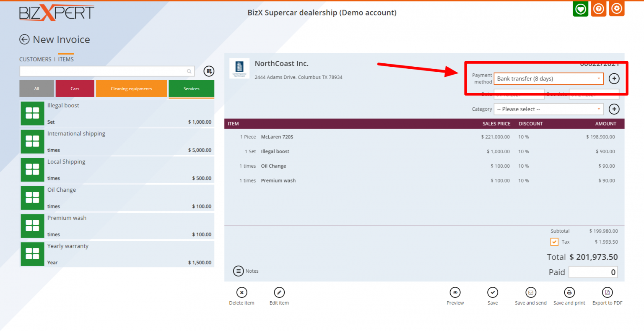The height and width of the screenshot is (331, 644).
Task: Click the back arrow beside New Invoice
Action: coord(24,39)
